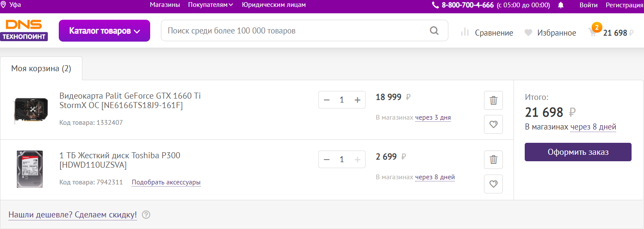The height and width of the screenshot is (229, 644).
Task: Click the quantity field of Palit GTX 1660 Ti
Action: [x=342, y=100]
